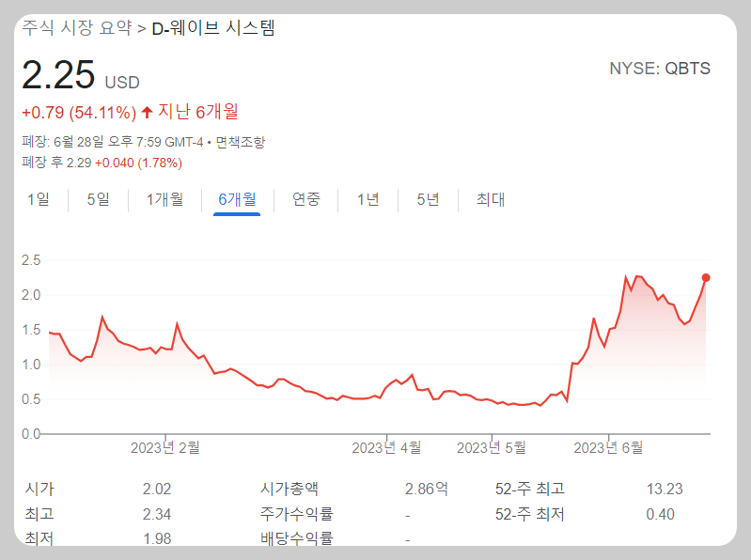Click the 0.0 y-axis label
The height and width of the screenshot is (560, 751).
[x=31, y=434]
